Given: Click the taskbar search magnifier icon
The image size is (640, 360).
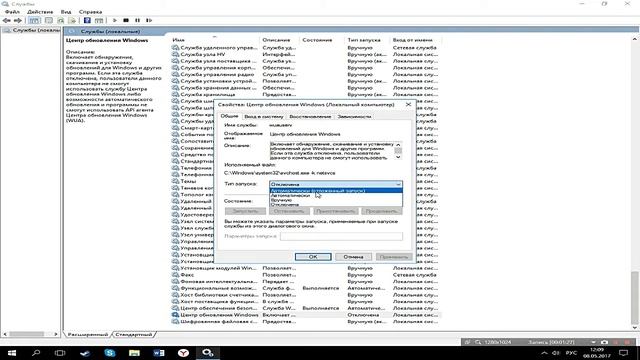Looking at the screenshot, I should coord(36,353).
